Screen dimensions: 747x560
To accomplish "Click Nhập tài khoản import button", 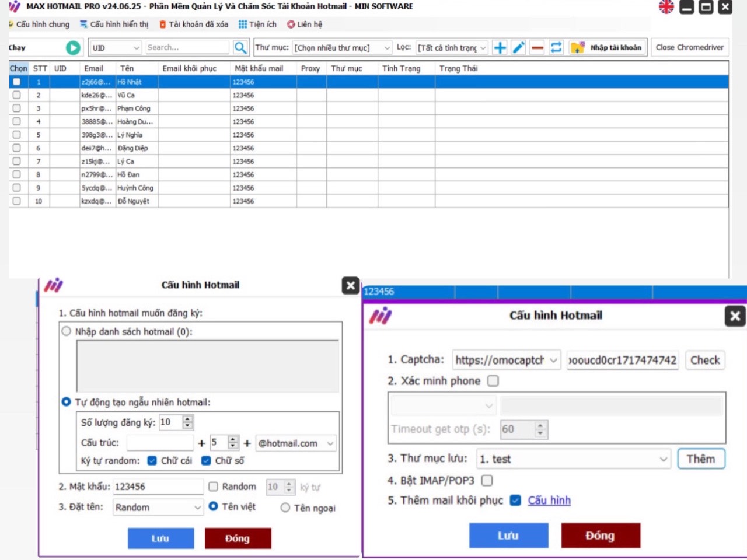I will 608,48.
